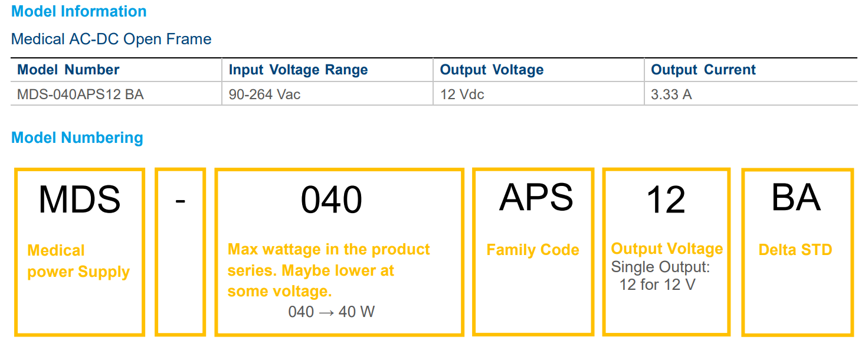Select the 90-264 Vac table cell
The height and width of the screenshot is (343, 868).
click(x=264, y=94)
